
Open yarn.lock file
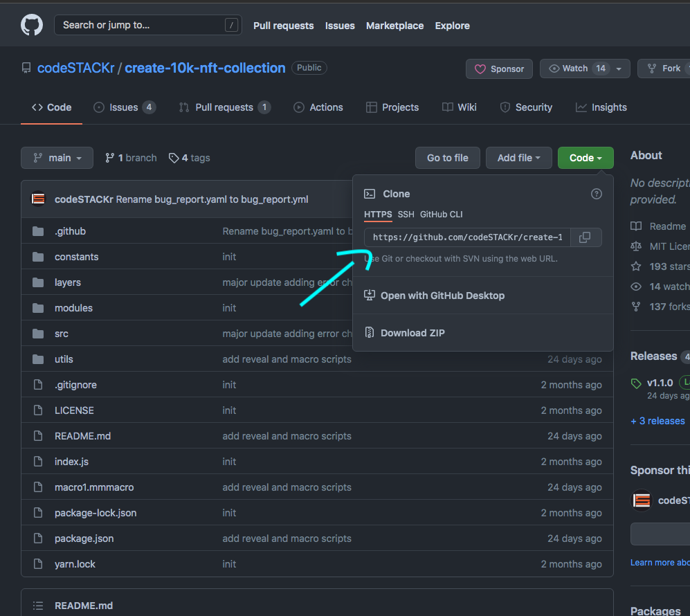[x=75, y=563]
